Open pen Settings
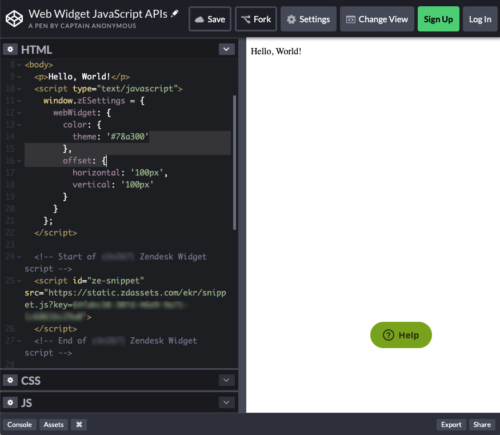500x435 pixels. (x=308, y=19)
